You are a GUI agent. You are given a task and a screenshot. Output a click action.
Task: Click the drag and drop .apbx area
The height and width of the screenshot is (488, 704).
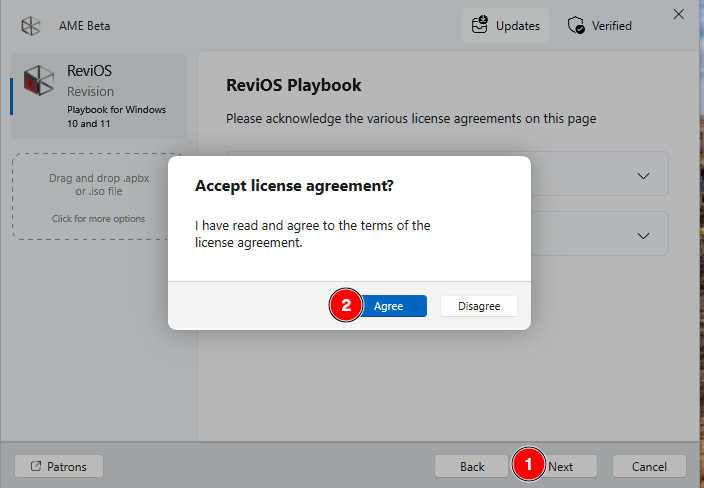(x=96, y=197)
